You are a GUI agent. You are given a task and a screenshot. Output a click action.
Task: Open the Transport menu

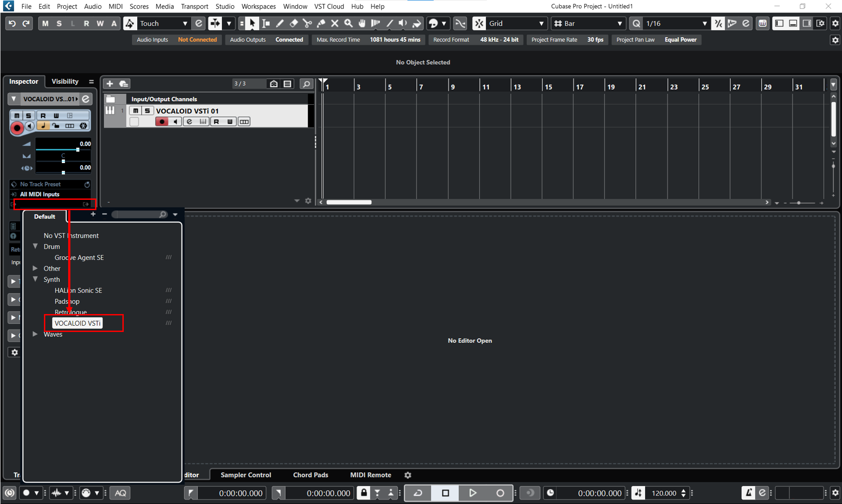(x=194, y=6)
